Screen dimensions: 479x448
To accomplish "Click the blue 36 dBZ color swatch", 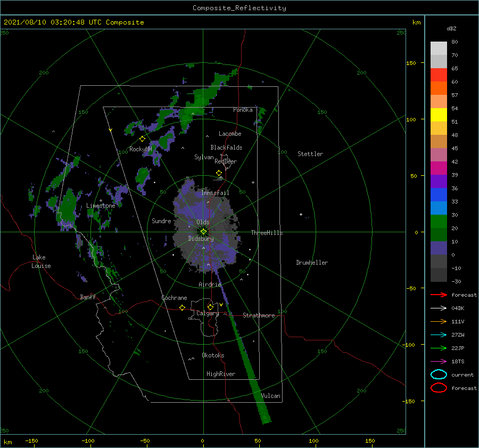I will (x=439, y=194).
